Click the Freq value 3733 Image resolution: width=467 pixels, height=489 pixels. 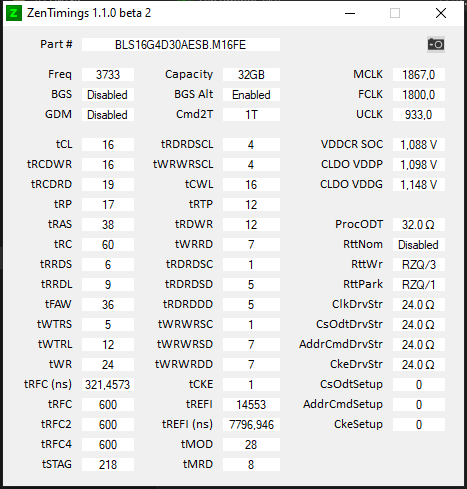pos(108,75)
